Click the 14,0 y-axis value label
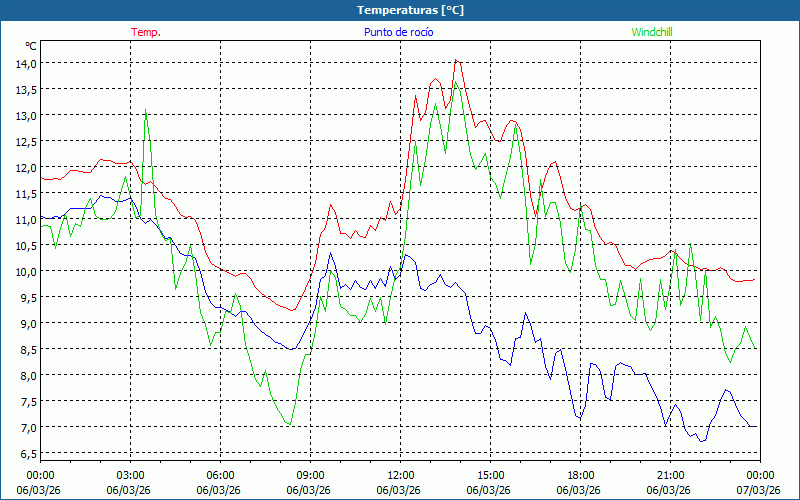The height and width of the screenshot is (500, 800). point(25,63)
